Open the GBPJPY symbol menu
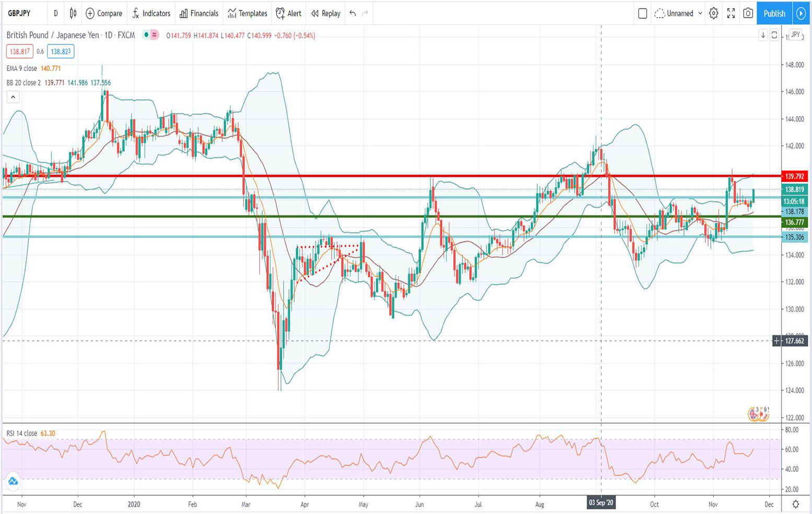Image resolution: width=812 pixels, height=514 pixels. coord(21,14)
